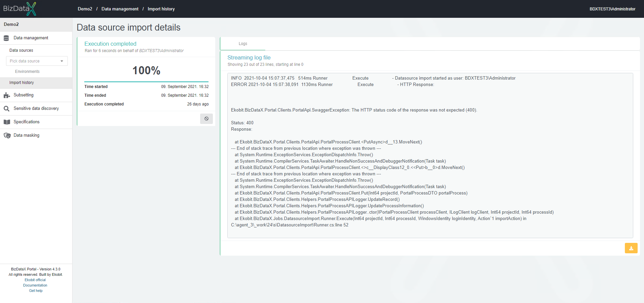644x303 pixels.
Task: Select Environments under data sources
Action: 27,72
